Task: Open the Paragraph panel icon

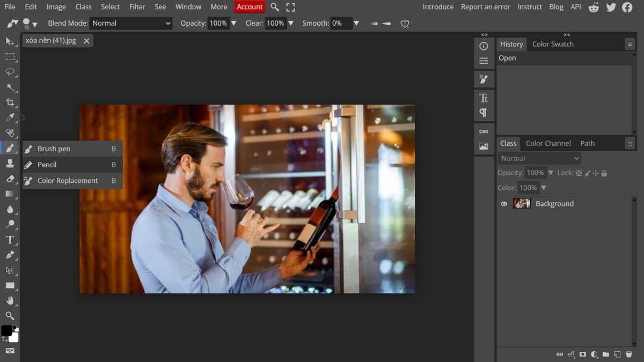Action: pos(484,113)
